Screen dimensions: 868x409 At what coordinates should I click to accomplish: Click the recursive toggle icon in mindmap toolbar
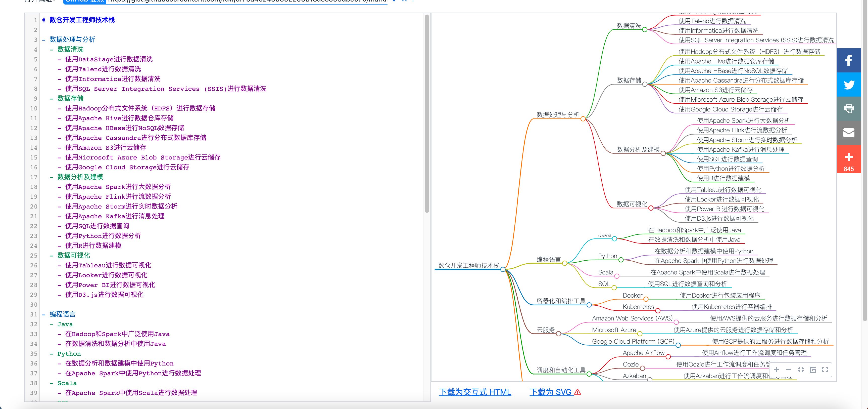(813, 370)
